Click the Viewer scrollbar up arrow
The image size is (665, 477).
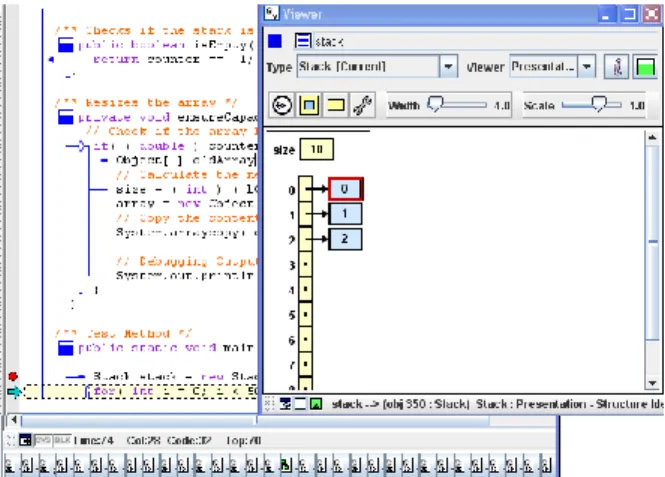pos(652,137)
